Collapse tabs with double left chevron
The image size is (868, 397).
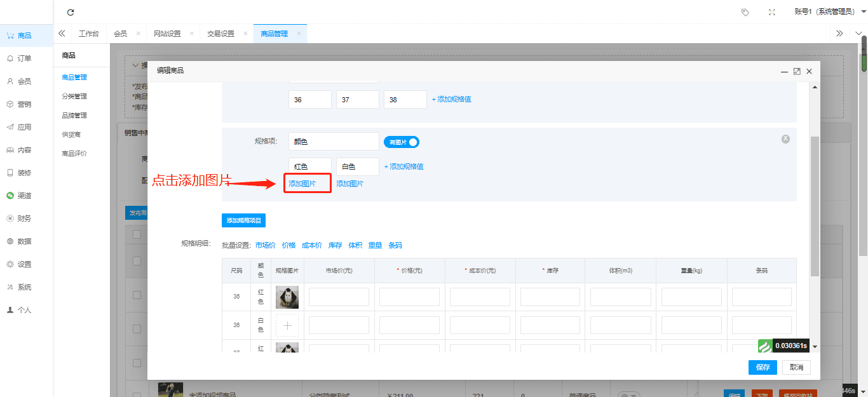click(x=62, y=34)
